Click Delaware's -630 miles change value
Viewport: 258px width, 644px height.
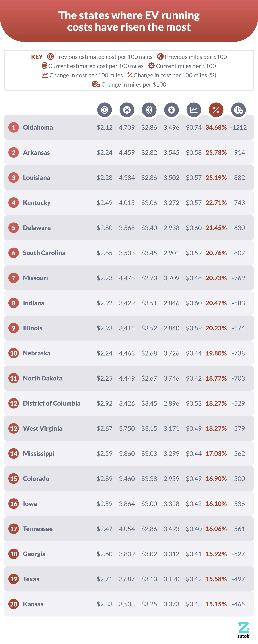pos(238,228)
